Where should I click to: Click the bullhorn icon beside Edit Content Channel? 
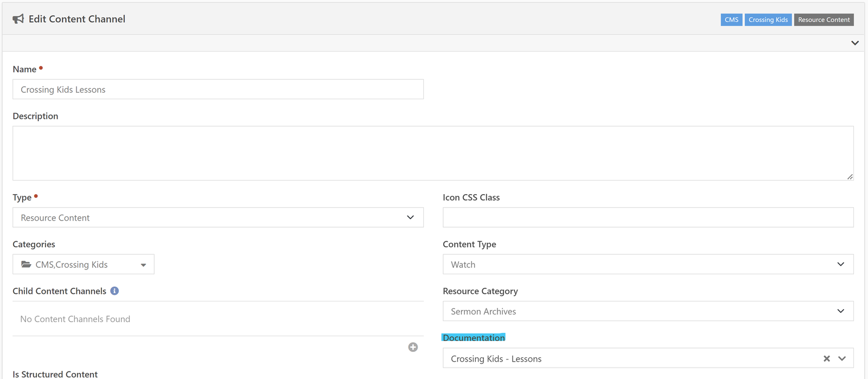click(x=18, y=19)
